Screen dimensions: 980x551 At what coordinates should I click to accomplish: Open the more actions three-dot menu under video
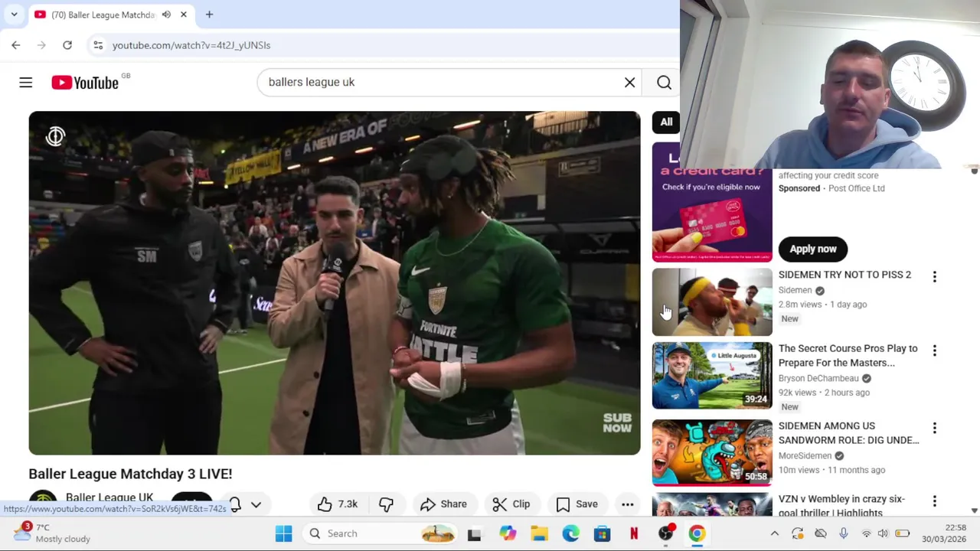(x=627, y=504)
